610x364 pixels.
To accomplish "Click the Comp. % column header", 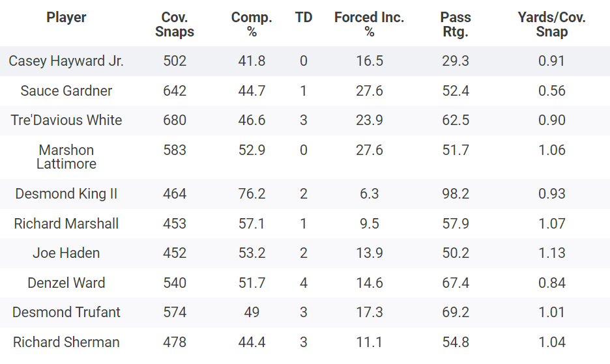I will point(252,24).
